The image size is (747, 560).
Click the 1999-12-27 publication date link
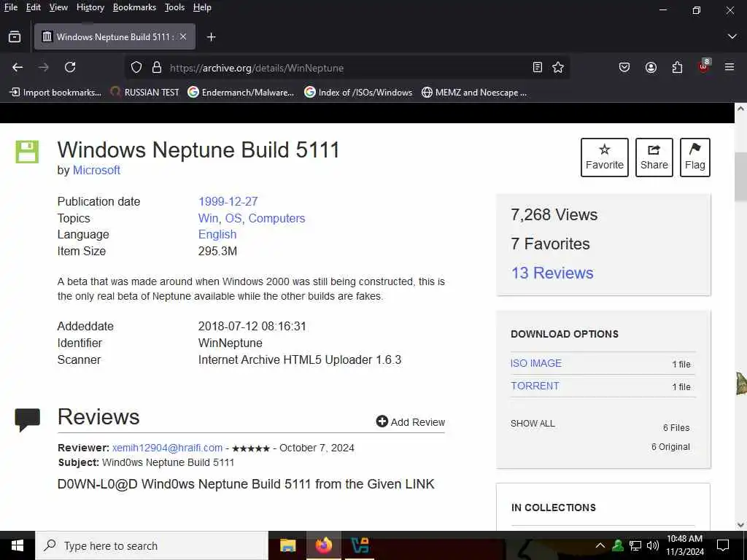[228, 201]
